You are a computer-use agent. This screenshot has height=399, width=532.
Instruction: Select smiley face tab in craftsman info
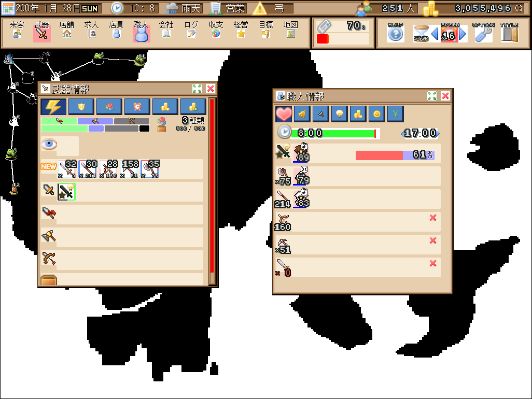(x=376, y=114)
